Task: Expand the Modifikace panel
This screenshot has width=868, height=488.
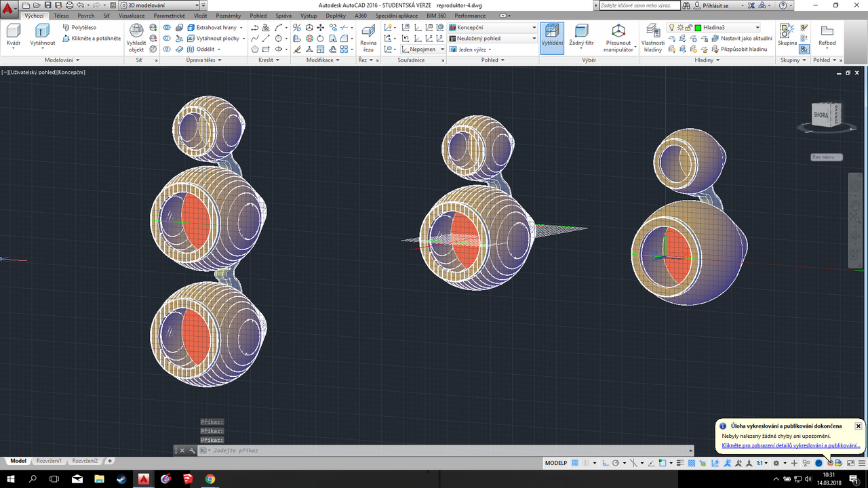Action: (323, 60)
